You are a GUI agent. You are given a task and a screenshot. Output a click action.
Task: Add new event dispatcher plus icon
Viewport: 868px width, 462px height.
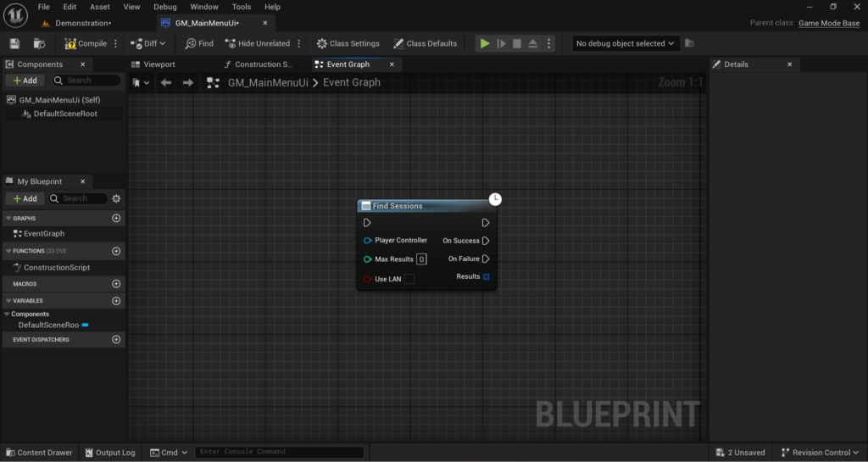pyautogui.click(x=116, y=340)
